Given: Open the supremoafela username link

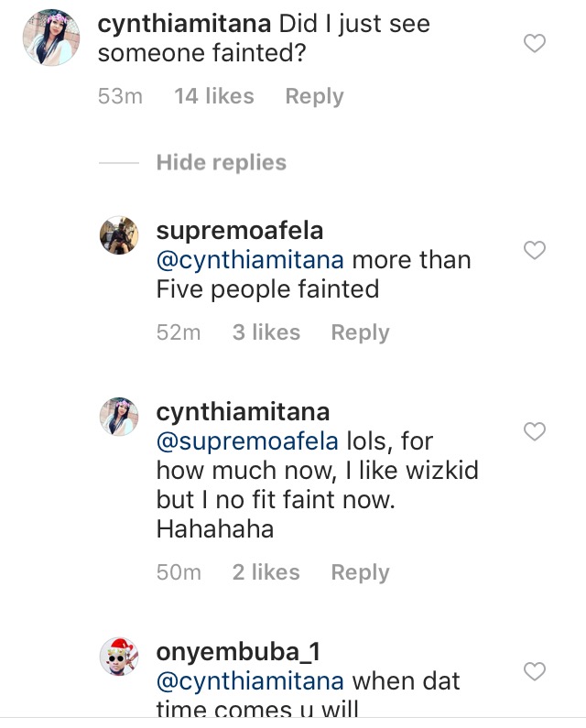Looking at the screenshot, I should (x=239, y=230).
